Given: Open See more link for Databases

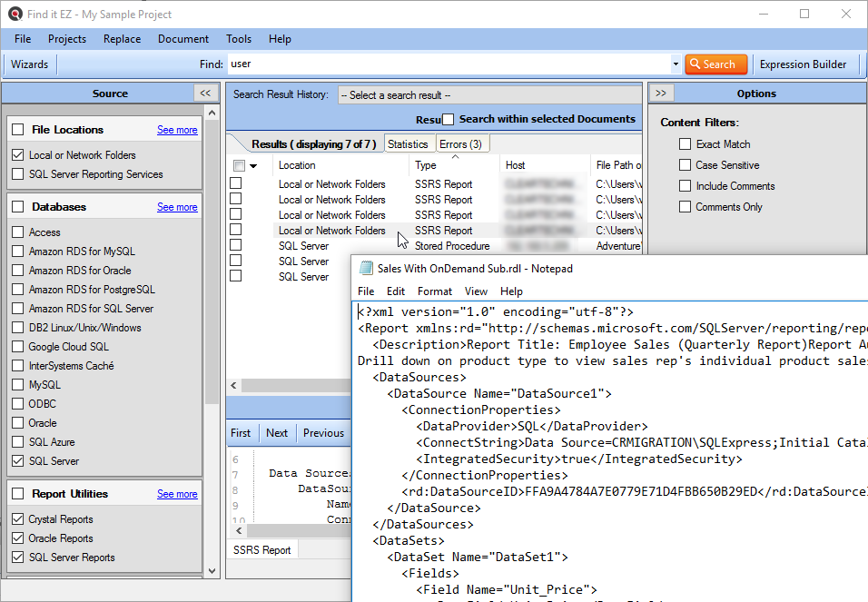Looking at the screenshot, I should pyautogui.click(x=177, y=207).
